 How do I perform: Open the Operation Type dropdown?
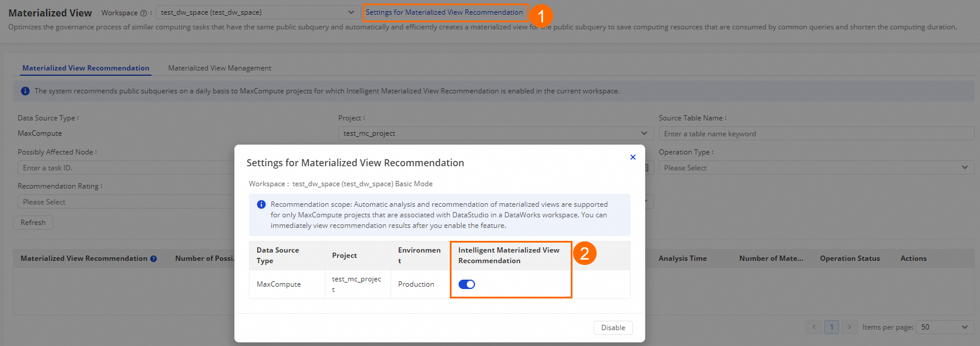[816, 168]
